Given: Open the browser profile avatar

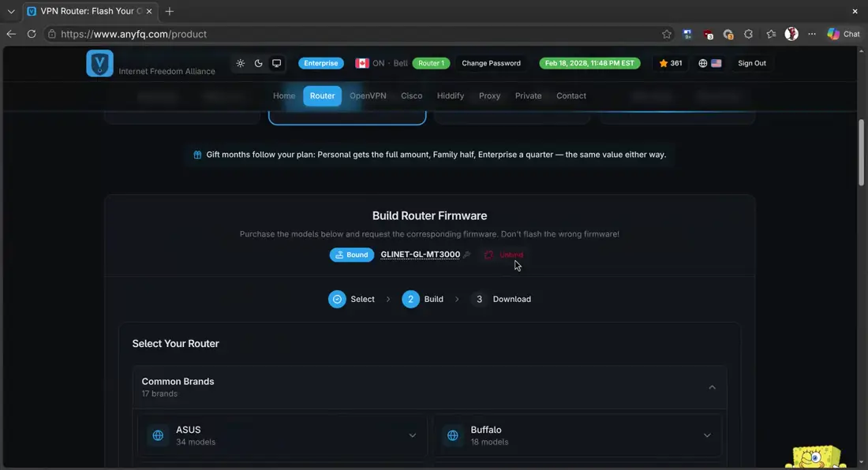Looking at the screenshot, I should tap(791, 34).
